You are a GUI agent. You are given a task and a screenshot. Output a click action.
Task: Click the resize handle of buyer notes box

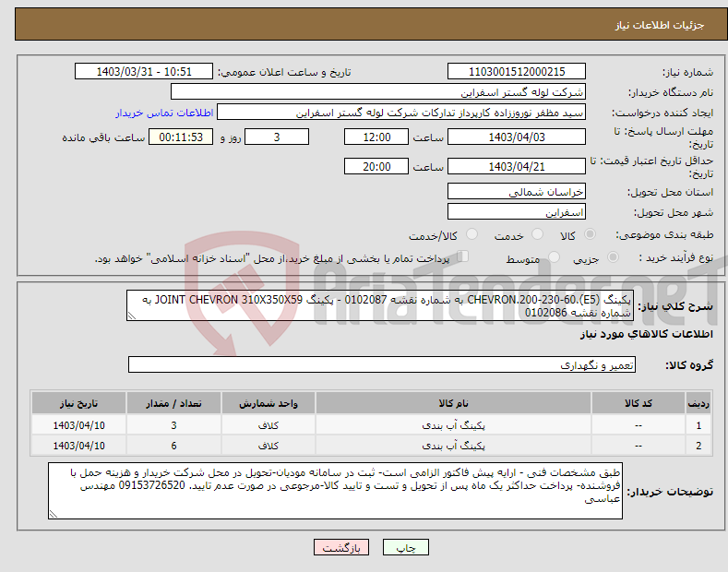[54, 514]
